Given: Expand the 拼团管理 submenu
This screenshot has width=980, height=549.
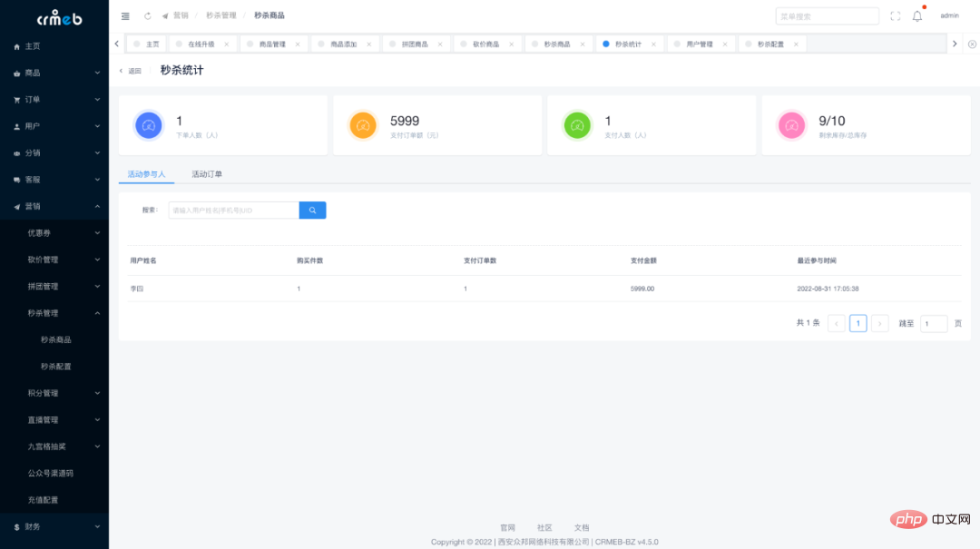Looking at the screenshot, I should coord(54,287).
